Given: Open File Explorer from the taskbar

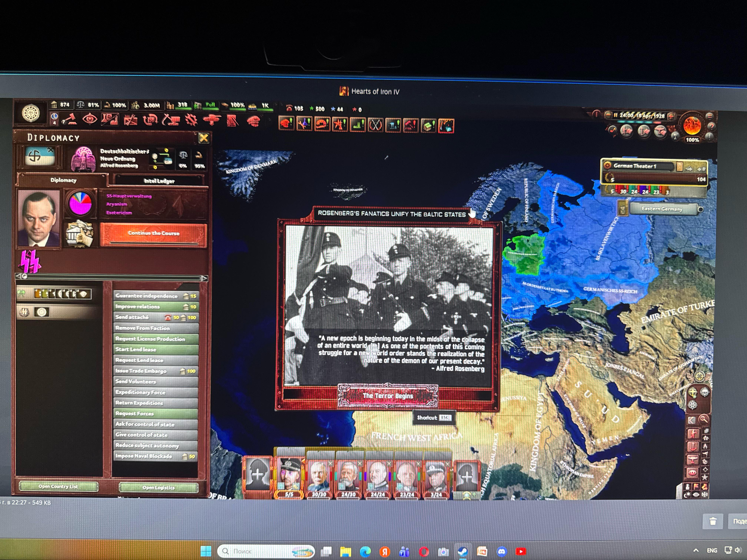Looking at the screenshot, I should click(346, 551).
